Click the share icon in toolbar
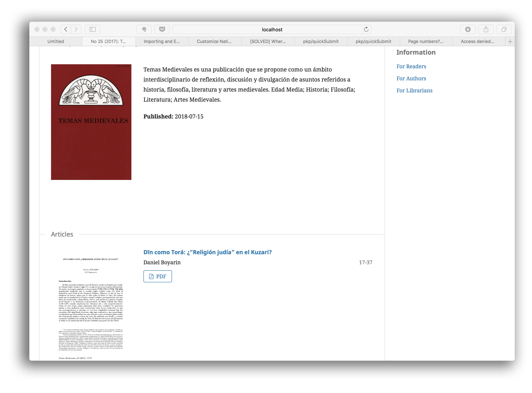The height and width of the screenshot is (393, 532). pyautogui.click(x=486, y=29)
